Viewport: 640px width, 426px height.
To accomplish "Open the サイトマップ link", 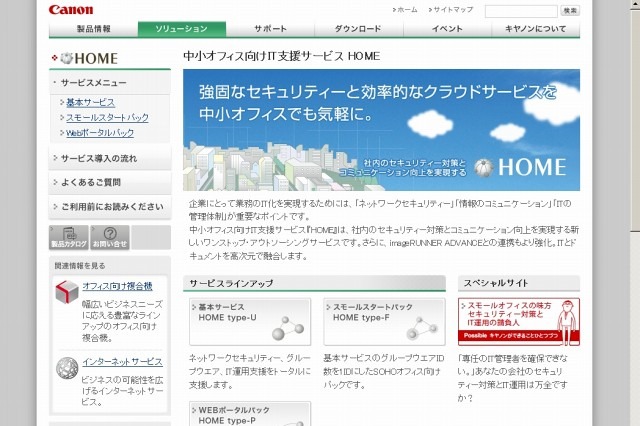I will (x=451, y=10).
